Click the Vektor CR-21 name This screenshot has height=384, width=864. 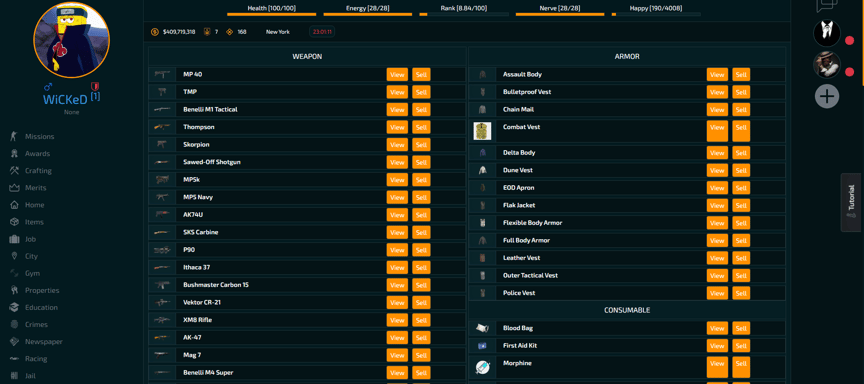[x=202, y=302]
